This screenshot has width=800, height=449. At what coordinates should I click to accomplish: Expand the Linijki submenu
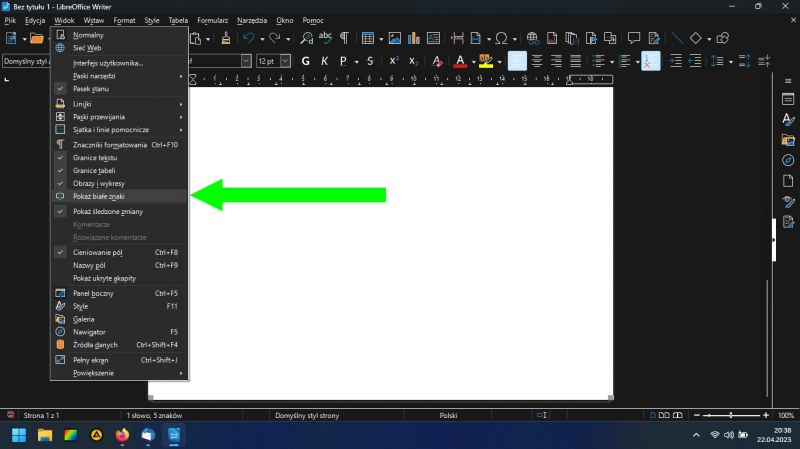pyautogui.click(x=119, y=104)
